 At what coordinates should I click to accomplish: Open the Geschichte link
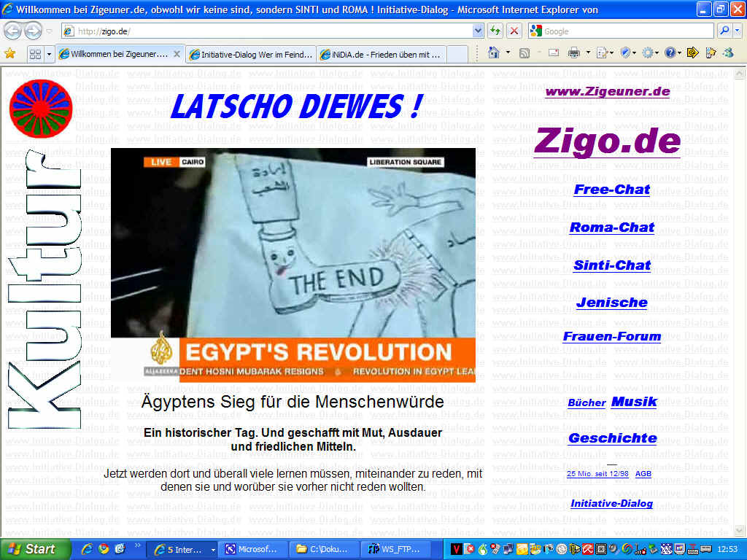tap(613, 438)
